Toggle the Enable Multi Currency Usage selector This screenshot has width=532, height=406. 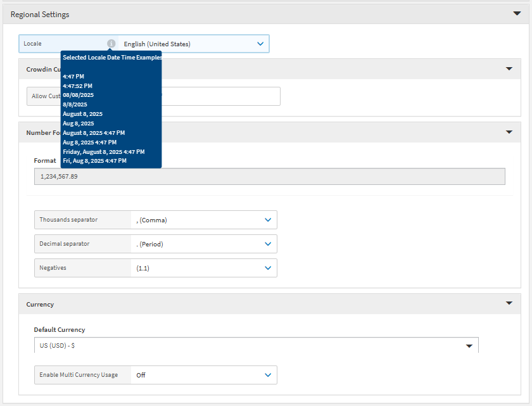tap(268, 375)
